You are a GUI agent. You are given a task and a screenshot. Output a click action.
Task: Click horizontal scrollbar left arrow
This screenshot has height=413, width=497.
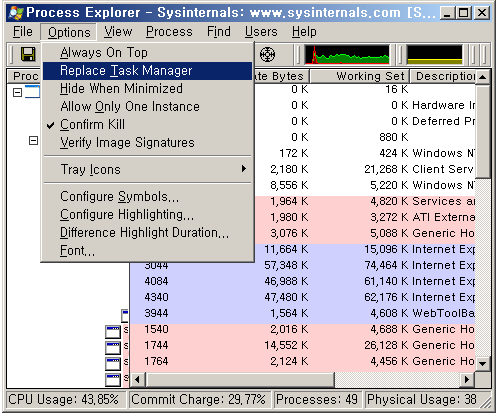coord(137,379)
